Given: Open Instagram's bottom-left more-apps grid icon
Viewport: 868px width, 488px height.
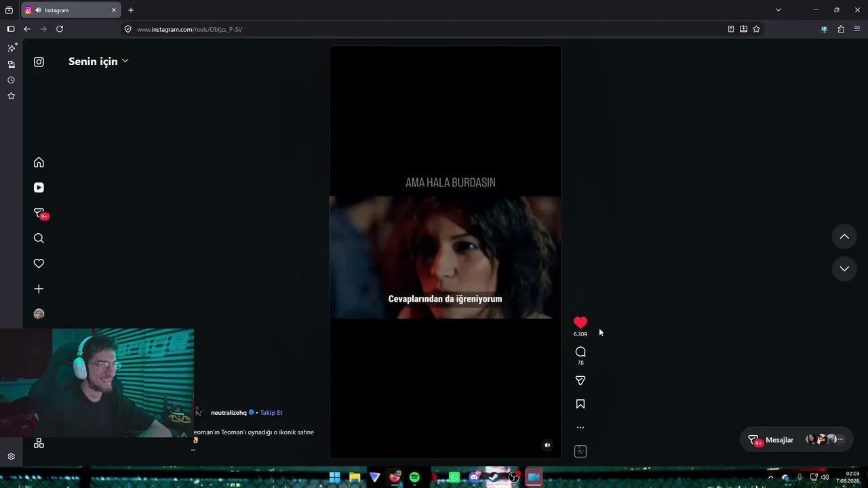Looking at the screenshot, I should pos(39,443).
